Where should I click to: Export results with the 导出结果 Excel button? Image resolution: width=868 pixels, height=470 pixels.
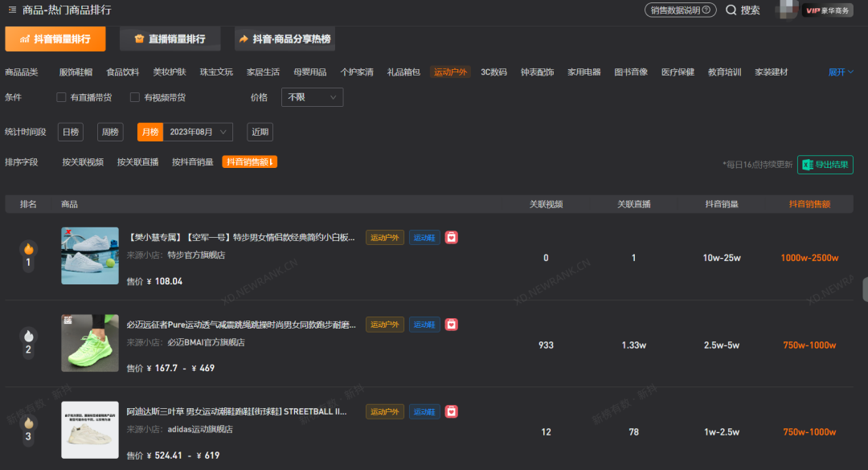point(825,165)
